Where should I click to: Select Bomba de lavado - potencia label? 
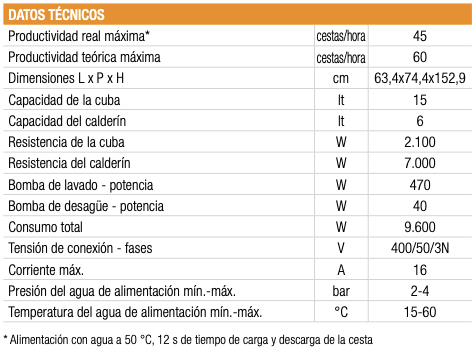tap(81, 185)
